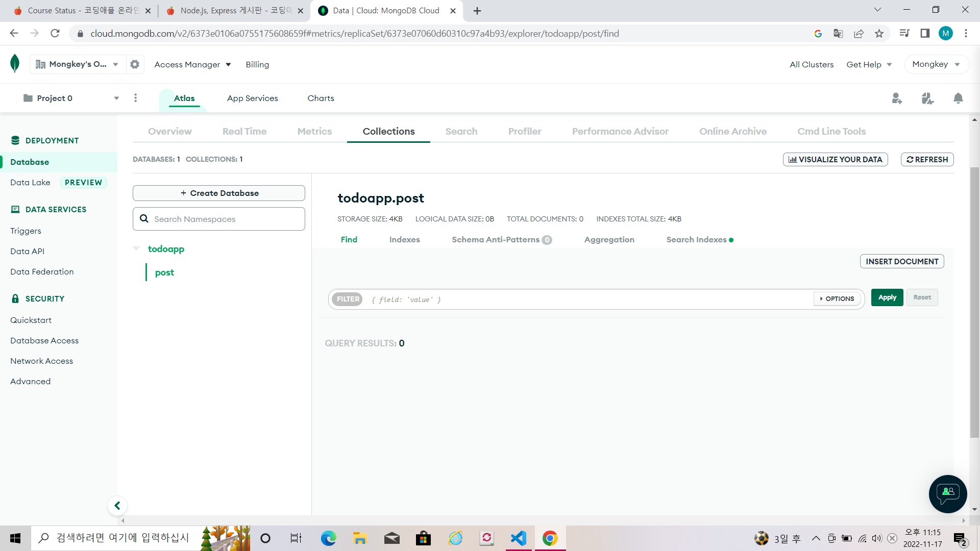980x551 pixels.
Task: Click Google translate icon in address bar
Action: [x=838, y=34]
